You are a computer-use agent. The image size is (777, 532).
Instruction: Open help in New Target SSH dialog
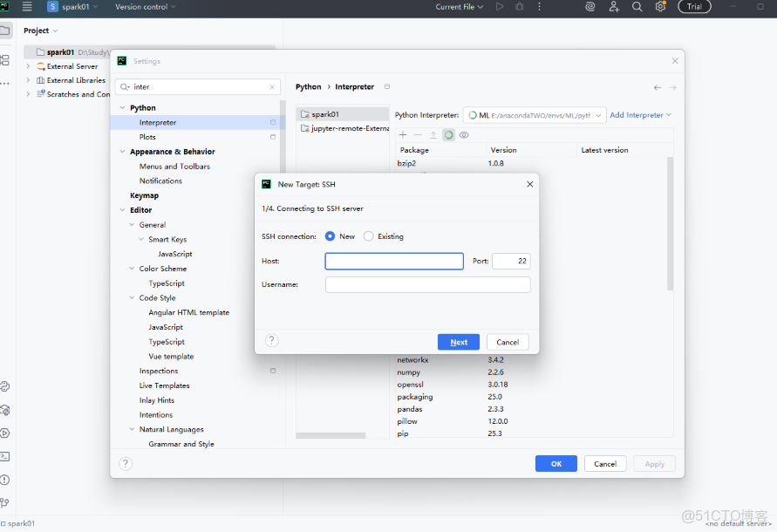(271, 340)
